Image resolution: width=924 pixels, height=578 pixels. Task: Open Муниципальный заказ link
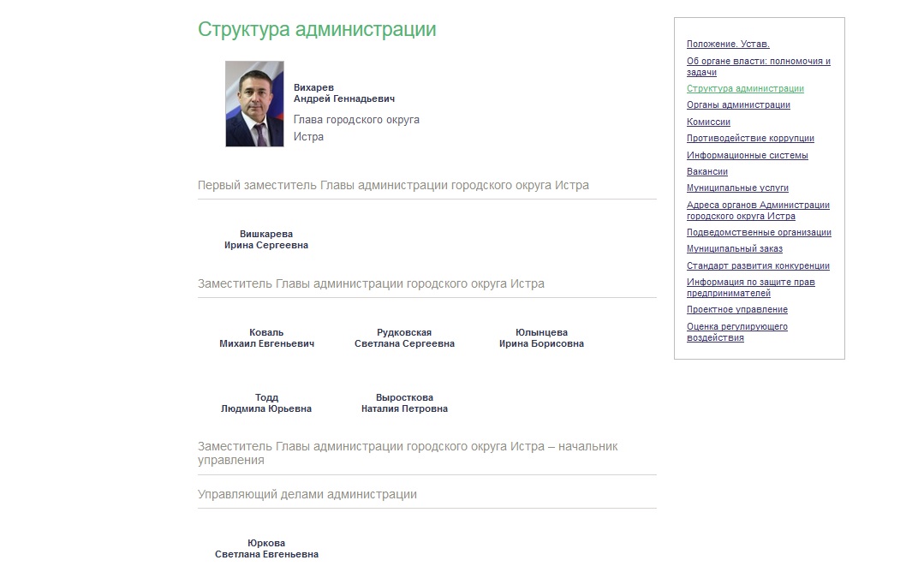pyautogui.click(x=735, y=249)
